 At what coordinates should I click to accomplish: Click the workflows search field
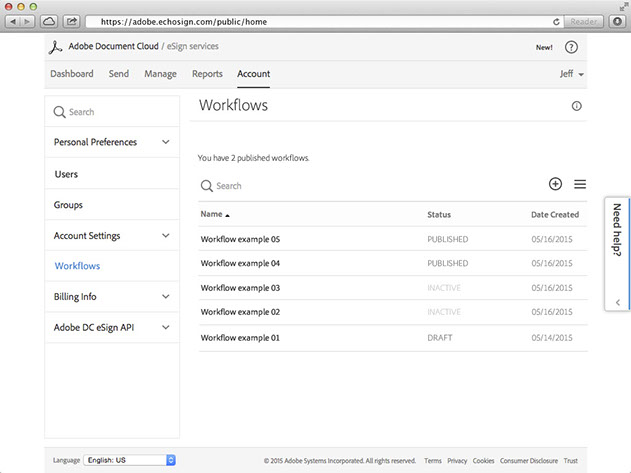click(x=300, y=186)
